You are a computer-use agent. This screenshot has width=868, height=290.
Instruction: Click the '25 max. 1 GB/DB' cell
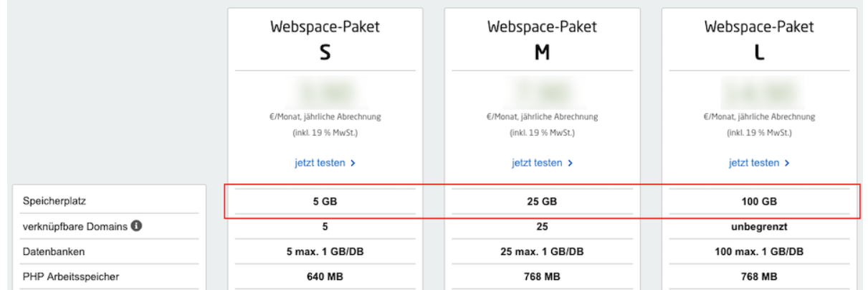[542, 251]
